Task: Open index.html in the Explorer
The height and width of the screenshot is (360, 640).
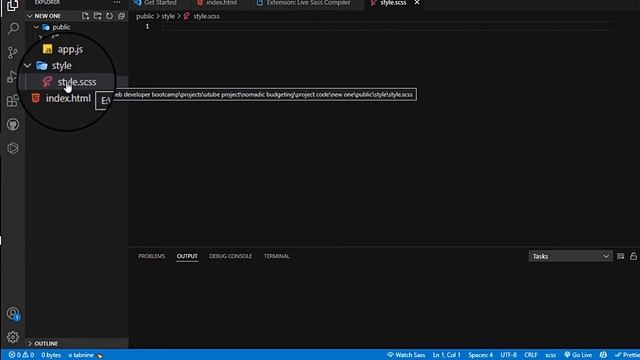Action: click(x=68, y=98)
